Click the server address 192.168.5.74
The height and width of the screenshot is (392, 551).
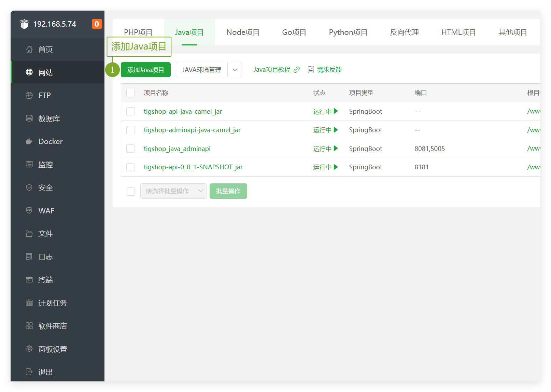(55, 24)
